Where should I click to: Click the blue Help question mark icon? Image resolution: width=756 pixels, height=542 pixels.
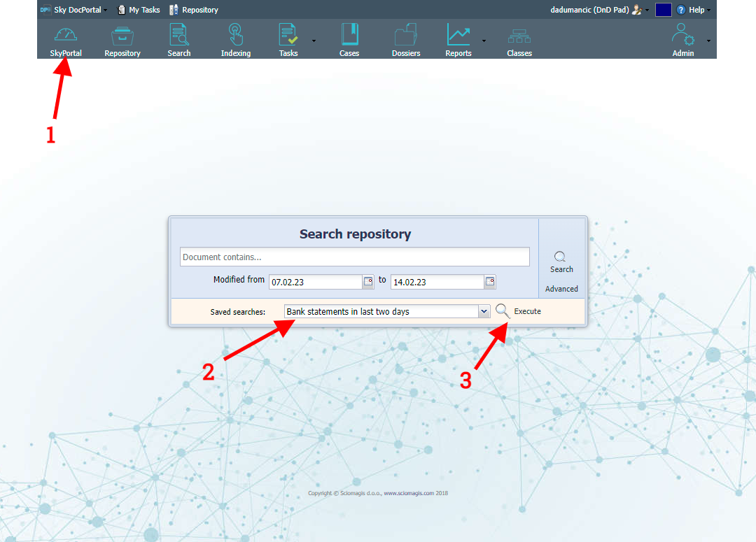click(x=681, y=10)
